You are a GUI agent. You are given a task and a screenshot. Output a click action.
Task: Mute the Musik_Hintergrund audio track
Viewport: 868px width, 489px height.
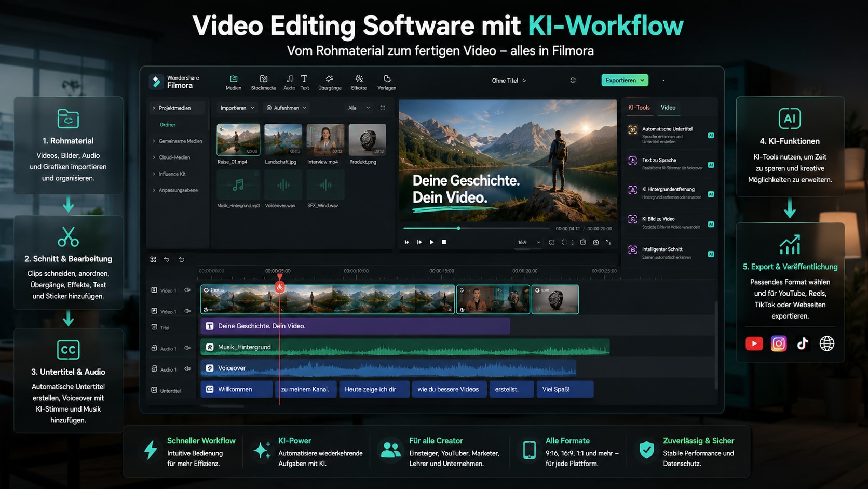(187, 348)
